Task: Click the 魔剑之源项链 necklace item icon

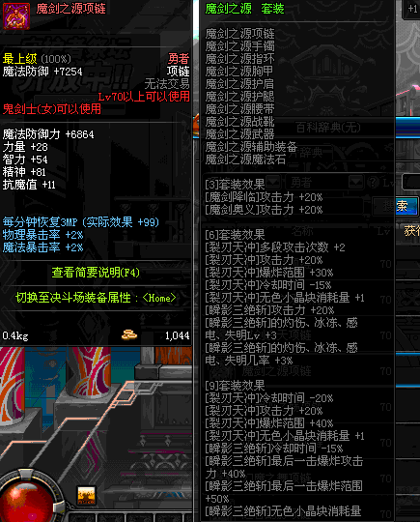Action: click(x=16, y=15)
